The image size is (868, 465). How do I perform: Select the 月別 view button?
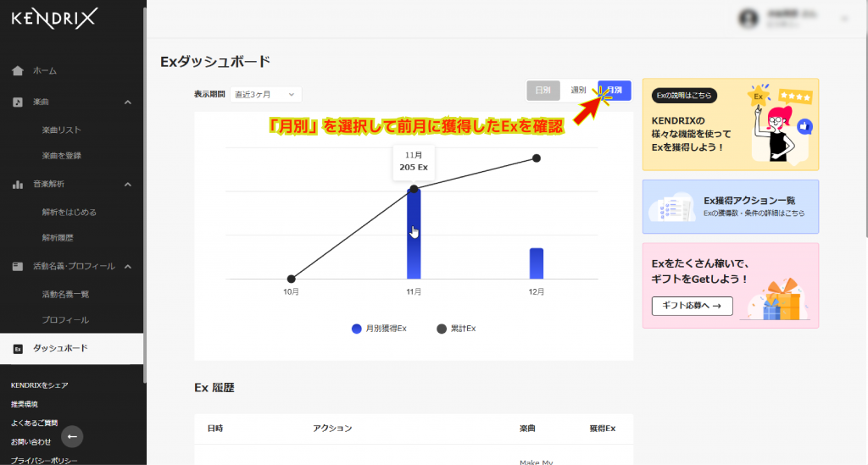615,90
